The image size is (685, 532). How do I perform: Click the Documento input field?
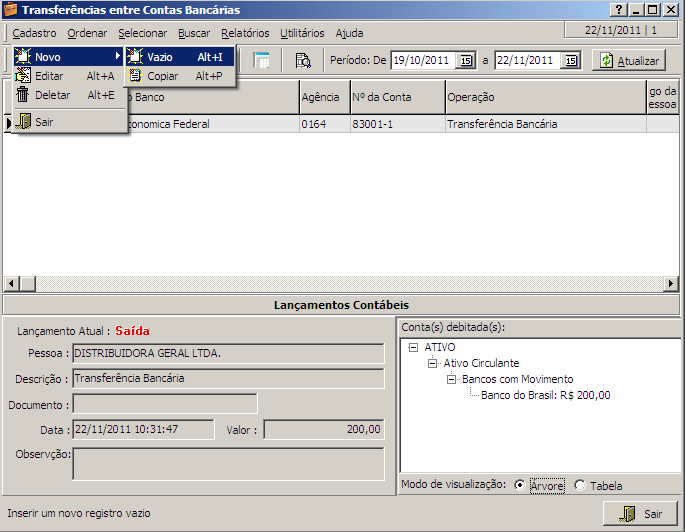pyautogui.click(x=165, y=404)
